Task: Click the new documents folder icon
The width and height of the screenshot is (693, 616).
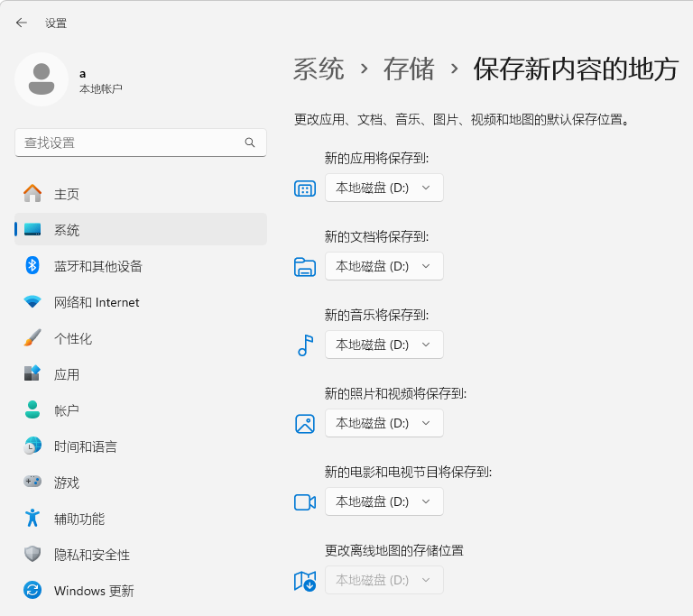Action: pyautogui.click(x=305, y=267)
